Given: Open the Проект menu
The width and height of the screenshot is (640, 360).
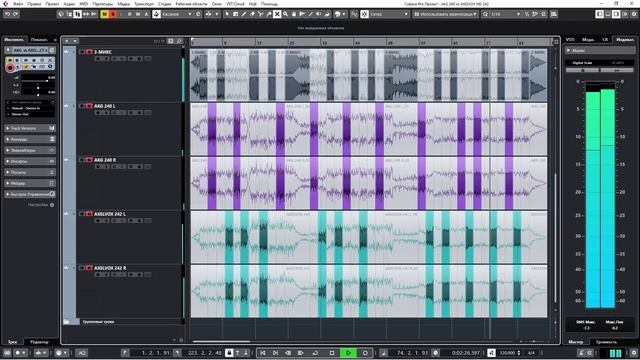Looking at the screenshot, I should (x=52, y=4).
